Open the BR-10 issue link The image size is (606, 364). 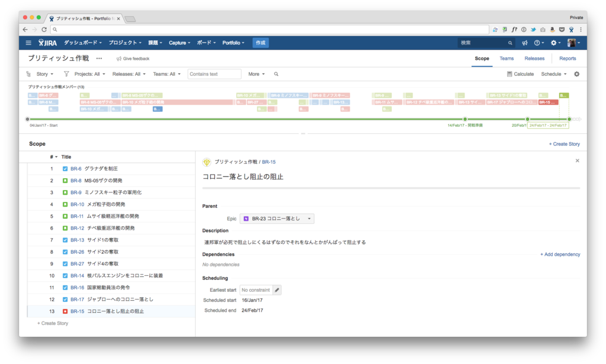78,204
